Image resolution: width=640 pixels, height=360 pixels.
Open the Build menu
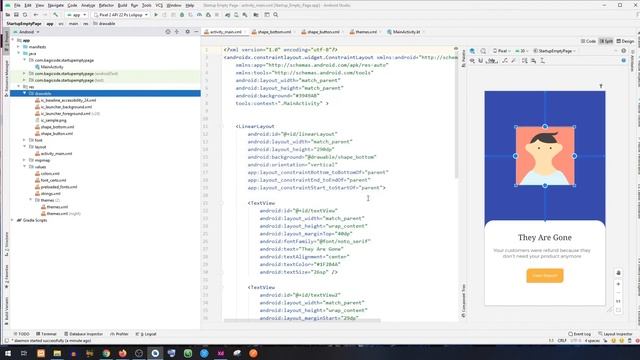(x=122, y=5)
